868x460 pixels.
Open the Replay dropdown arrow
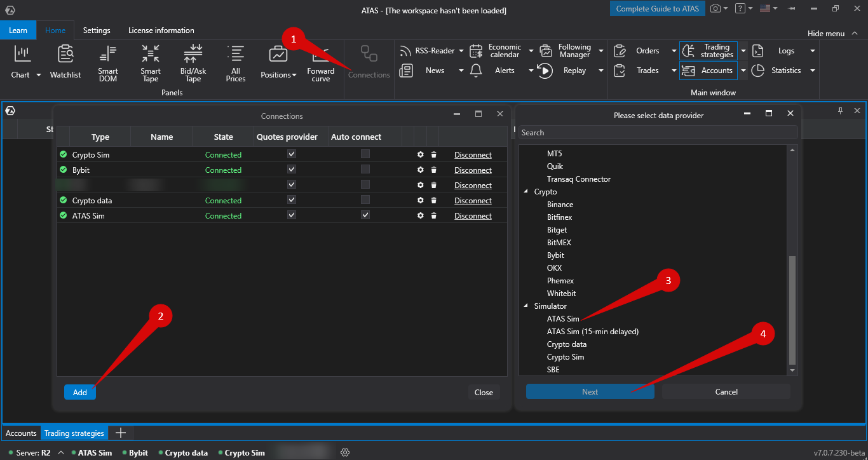coord(601,71)
